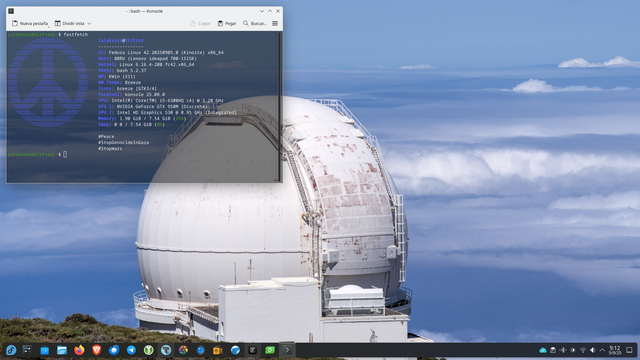The height and width of the screenshot is (360, 640).
Task: Click the show desktop button
Action: [x=629, y=350]
